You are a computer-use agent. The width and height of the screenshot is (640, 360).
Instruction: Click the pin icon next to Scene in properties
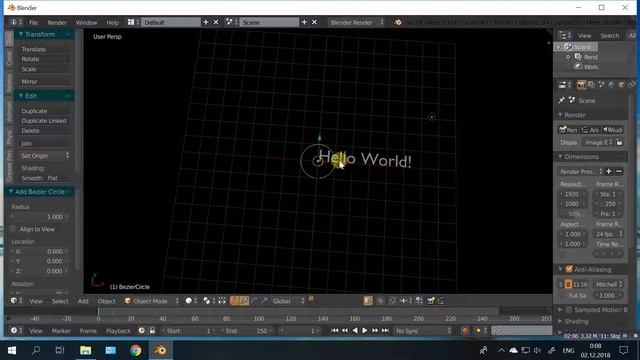(x=562, y=100)
